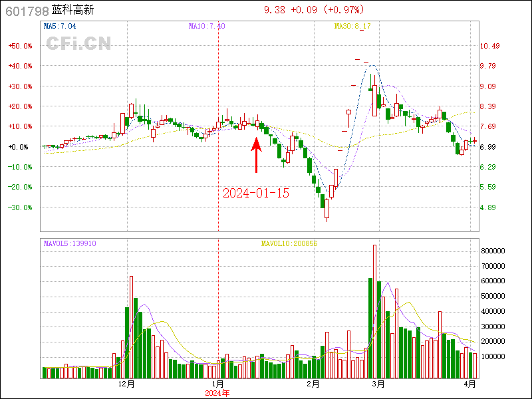Click the red upward arrow marker
532x399 pixels.
256,155
